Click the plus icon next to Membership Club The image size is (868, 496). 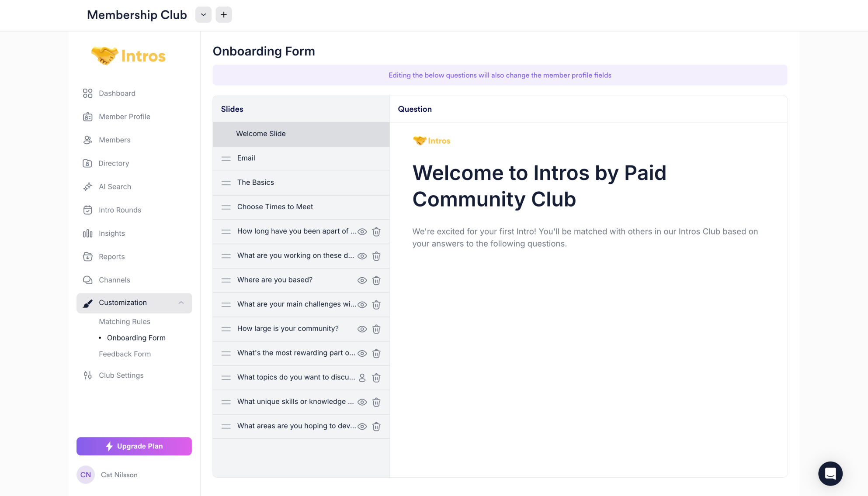224,15
